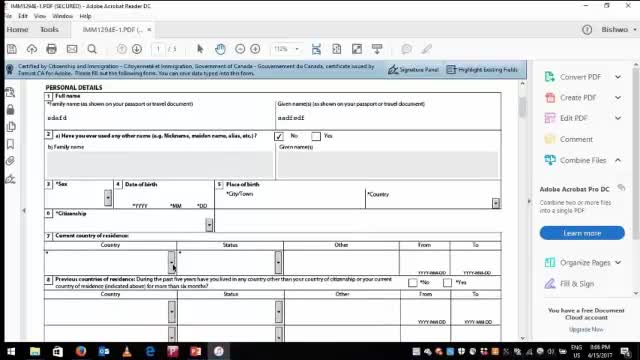The image size is (640, 360).
Task: Expand the Create PDF options
Action: tap(618, 98)
